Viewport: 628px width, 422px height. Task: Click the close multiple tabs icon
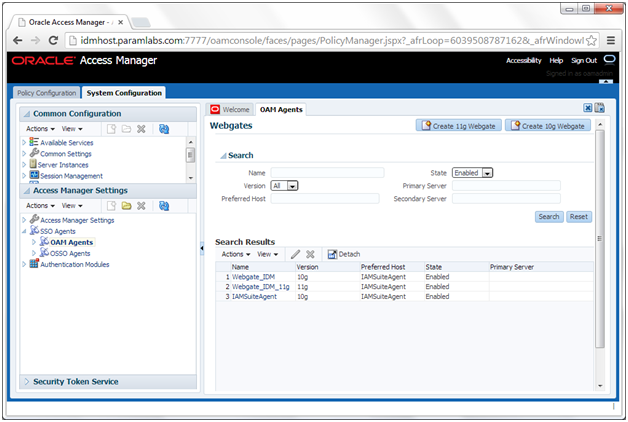[600, 108]
